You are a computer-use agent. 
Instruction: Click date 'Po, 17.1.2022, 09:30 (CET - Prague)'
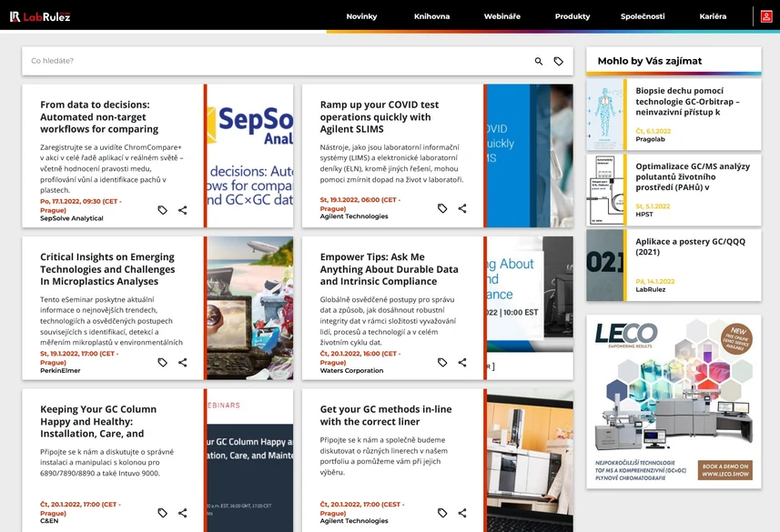tap(81, 206)
